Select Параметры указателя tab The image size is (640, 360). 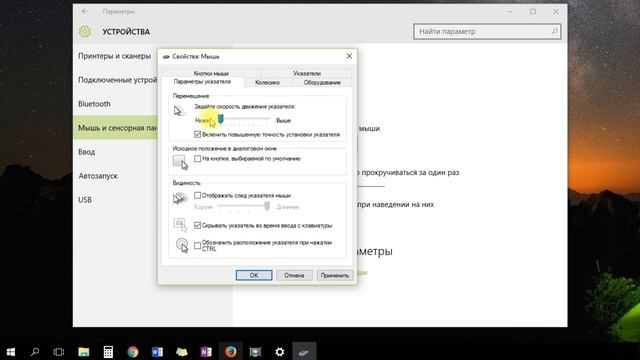[202, 82]
